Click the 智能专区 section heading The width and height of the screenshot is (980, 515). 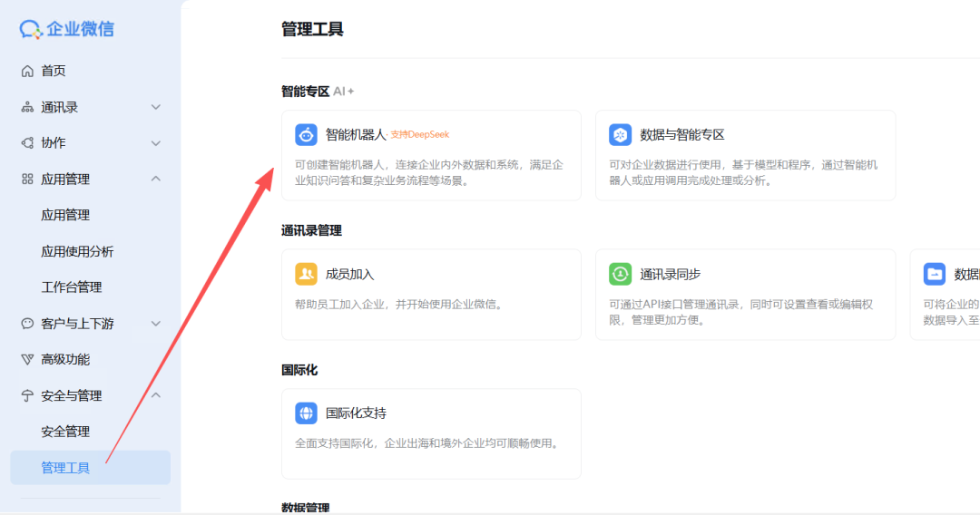pos(305,92)
